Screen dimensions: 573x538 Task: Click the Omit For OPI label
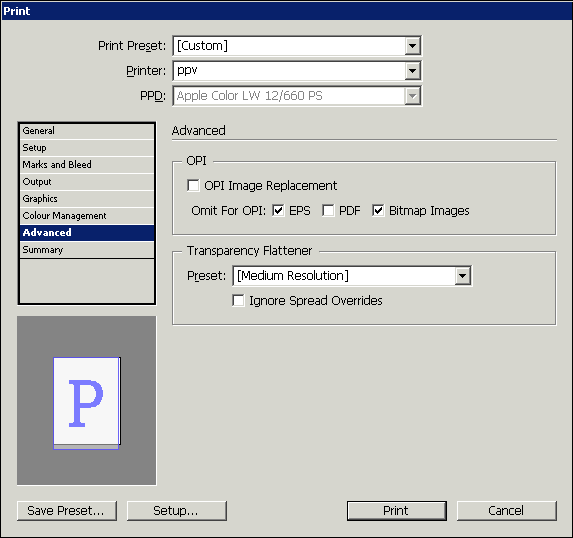click(228, 211)
